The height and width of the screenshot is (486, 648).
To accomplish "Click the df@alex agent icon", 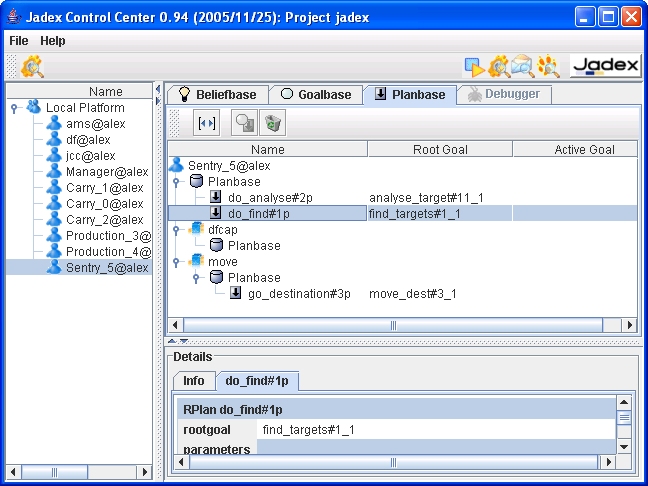I will (54, 140).
